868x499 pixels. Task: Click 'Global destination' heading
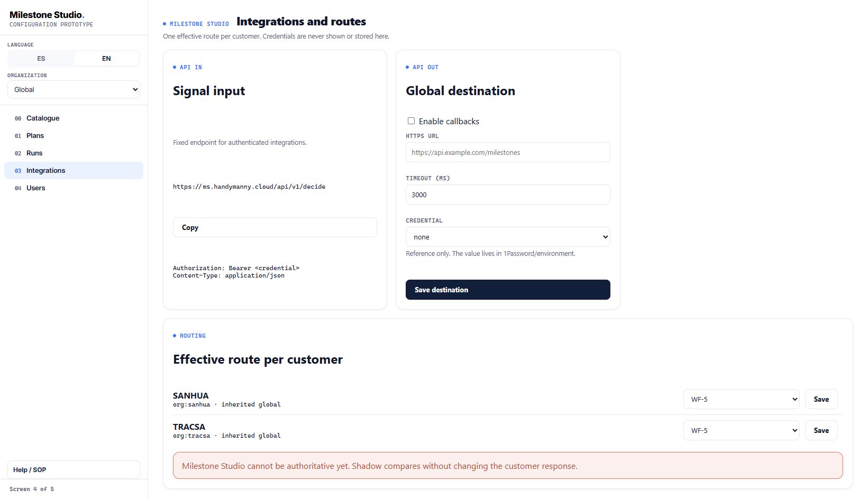[x=460, y=91]
